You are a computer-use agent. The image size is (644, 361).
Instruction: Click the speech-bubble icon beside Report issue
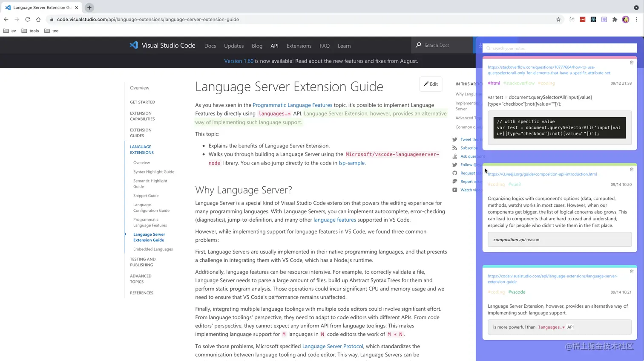point(455,182)
